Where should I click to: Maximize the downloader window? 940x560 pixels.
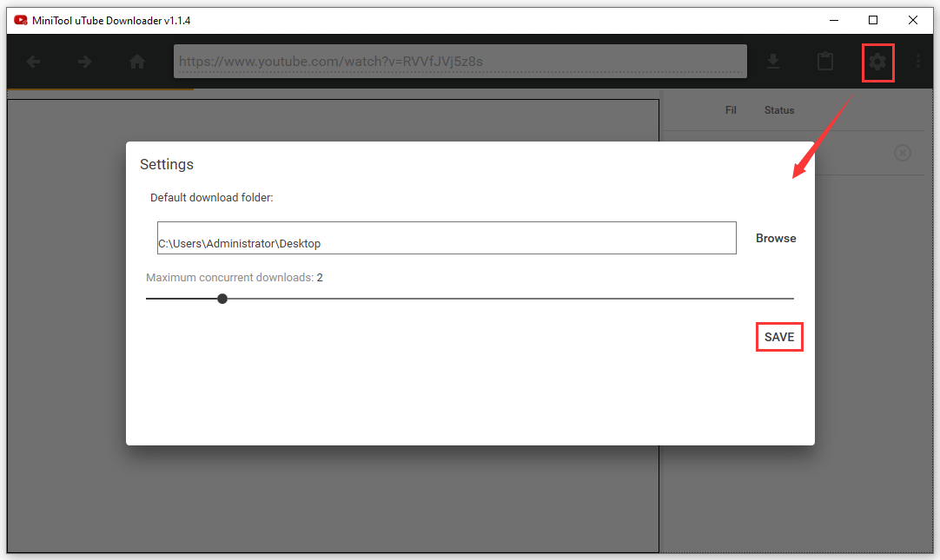[873, 20]
